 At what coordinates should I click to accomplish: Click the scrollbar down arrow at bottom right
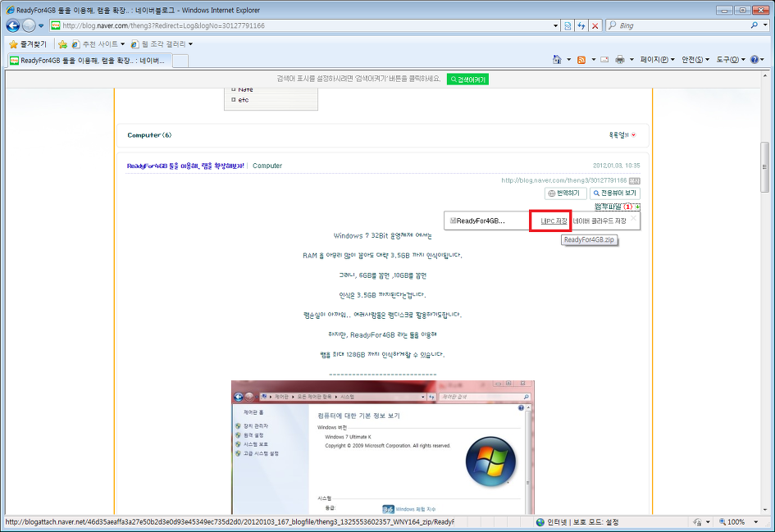[764, 510]
